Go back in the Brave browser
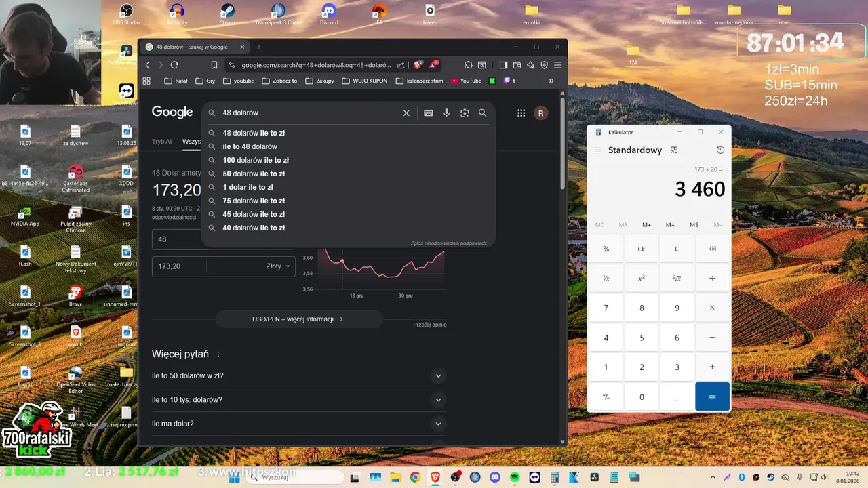 coord(148,65)
